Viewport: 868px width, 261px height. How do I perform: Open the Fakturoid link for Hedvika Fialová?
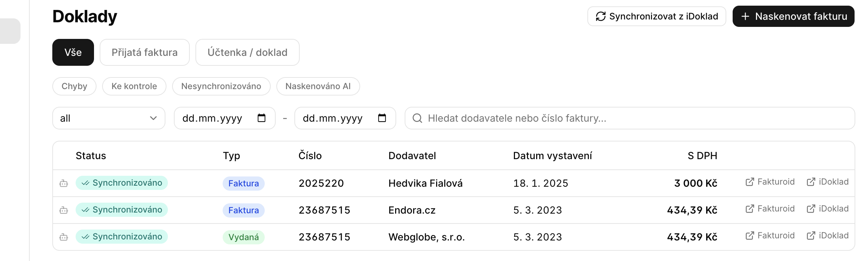(x=770, y=182)
